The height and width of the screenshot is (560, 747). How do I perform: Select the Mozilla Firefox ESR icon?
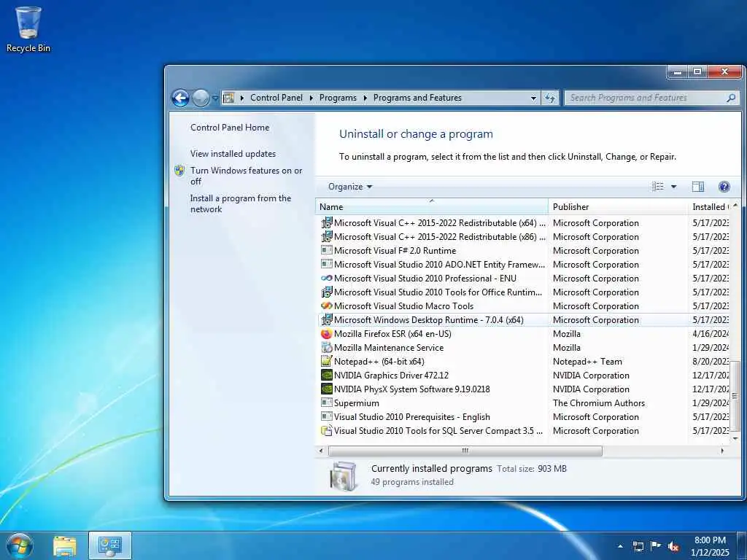pyautogui.click(x=326, y=333)
